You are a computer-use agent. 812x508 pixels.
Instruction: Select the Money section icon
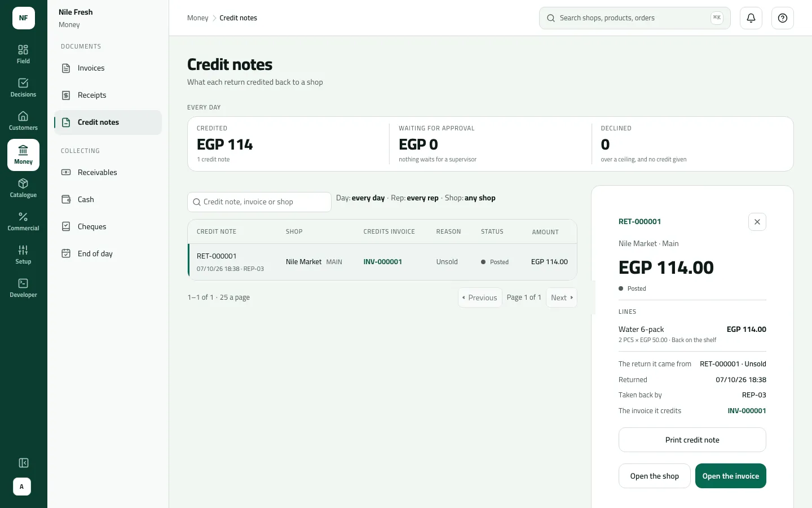[23, 155]
